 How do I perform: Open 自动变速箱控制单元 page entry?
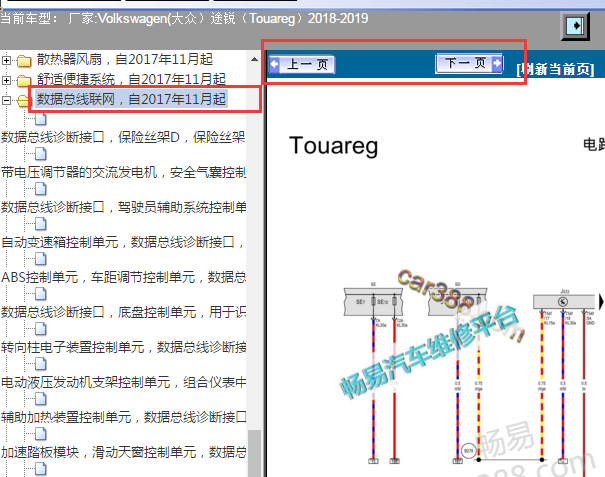coord(123,242)
